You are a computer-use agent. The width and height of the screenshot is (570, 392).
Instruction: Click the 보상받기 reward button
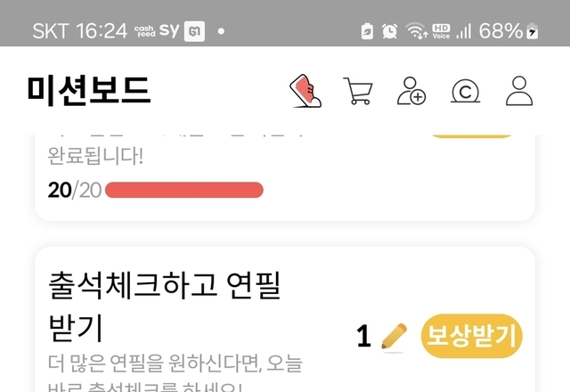coord(471,335)
